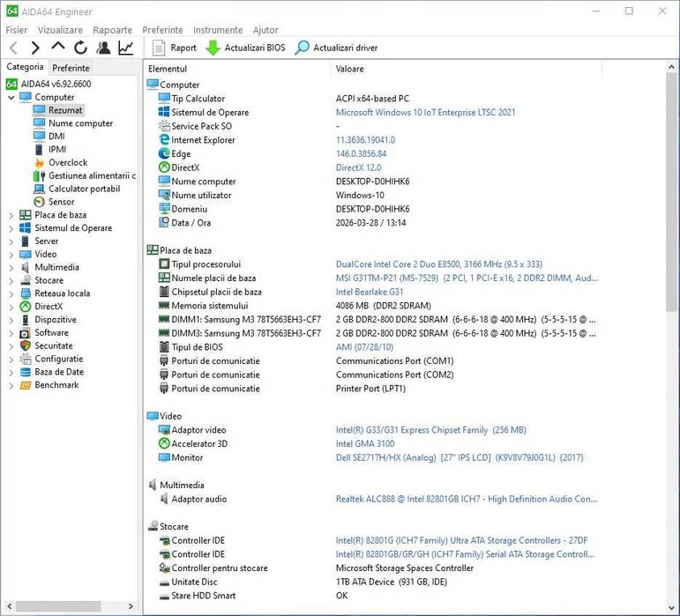Image resolution: width=680 pixels, height=616 pixels.
Task: Open the DualCore Intel Core 2 Duo E8500 link
Action: point(439,264)
